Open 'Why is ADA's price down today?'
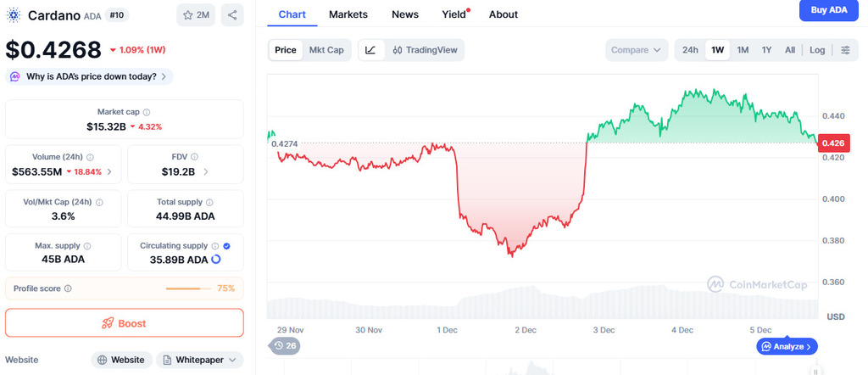 pyautogui.click(x=90, y=76)
